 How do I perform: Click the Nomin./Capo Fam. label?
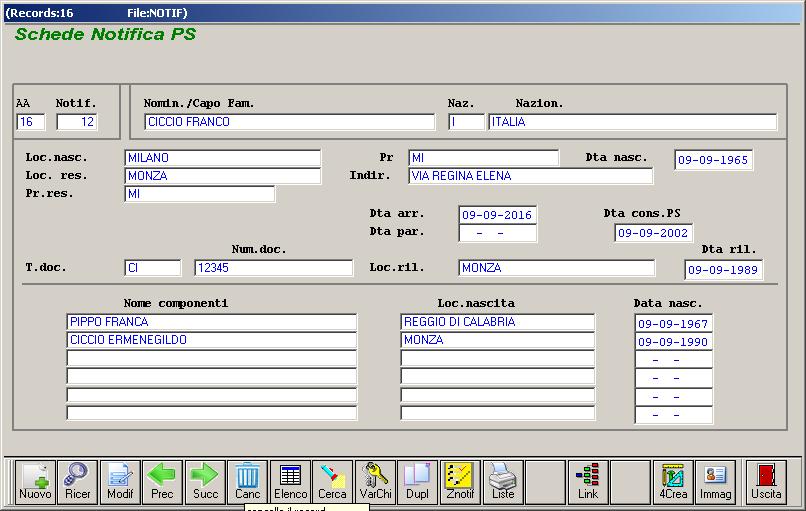[x=199, y=103]
